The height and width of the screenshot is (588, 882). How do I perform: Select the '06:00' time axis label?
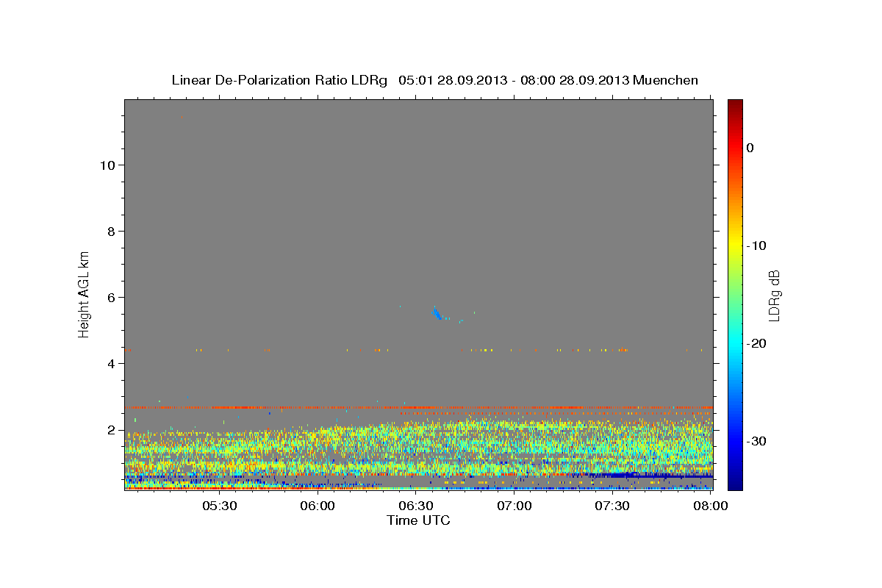(x=318, y=506)
